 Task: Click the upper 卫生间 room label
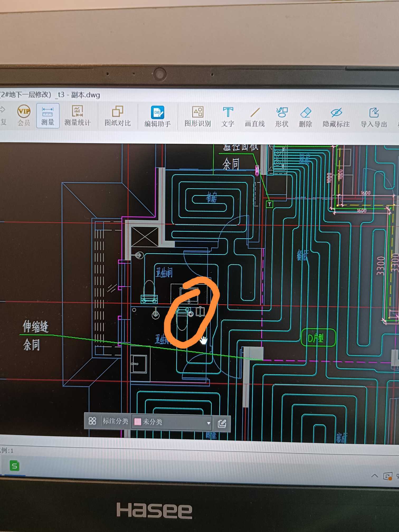coord(164,272)
